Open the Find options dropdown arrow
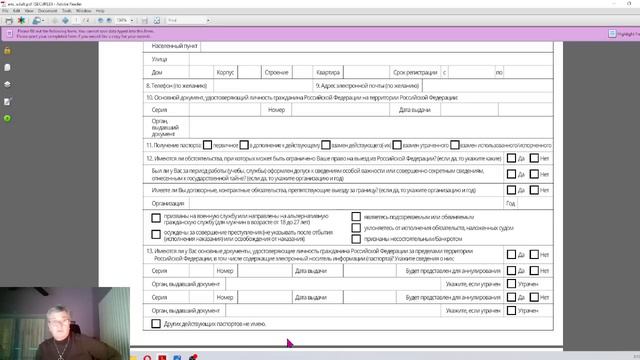The image size is (640, 360). (208, 20)
